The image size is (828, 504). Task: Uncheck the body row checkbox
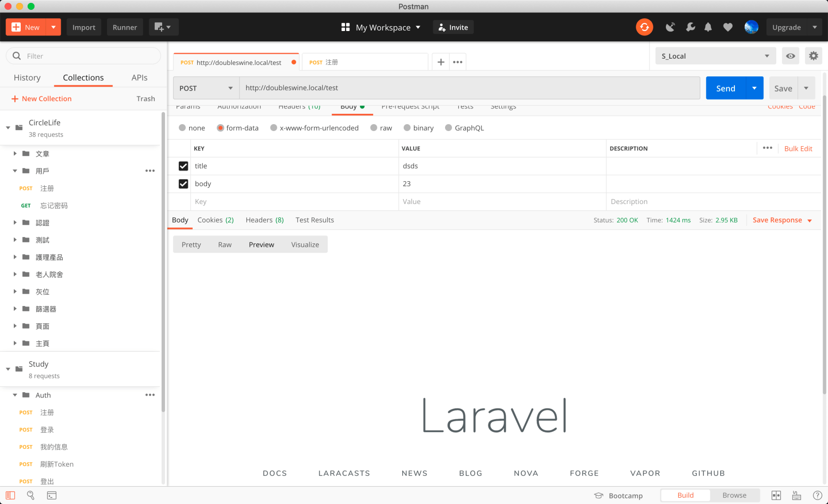click(x=183, y=184)
